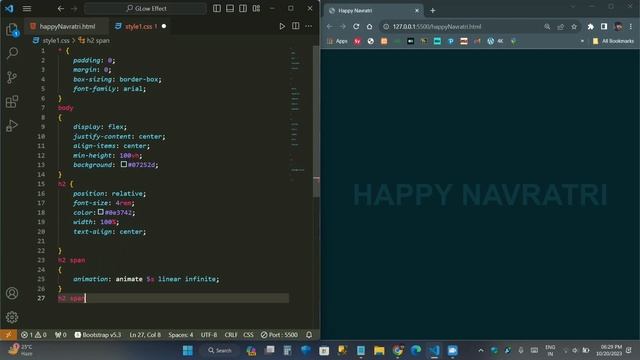
Task: Open the Explorer view in VS Code
Action: coord(12,29)
